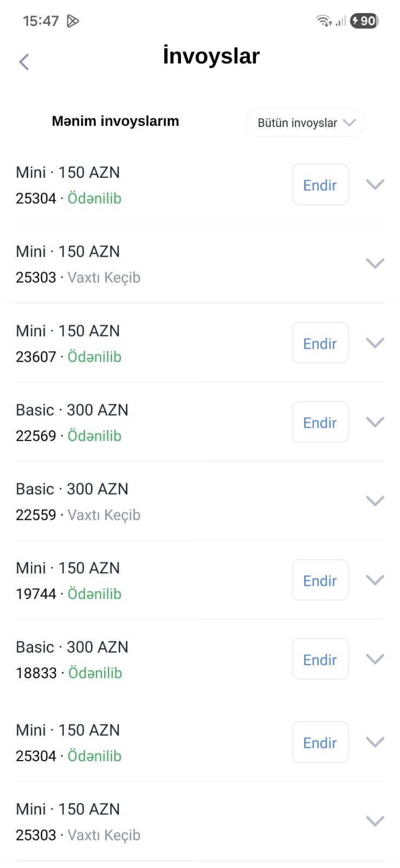Show details for expired invoice 22559
Image resolution: width=400 pixels, height=868 pixels.
pyautogui.click(x=375, y=501)
